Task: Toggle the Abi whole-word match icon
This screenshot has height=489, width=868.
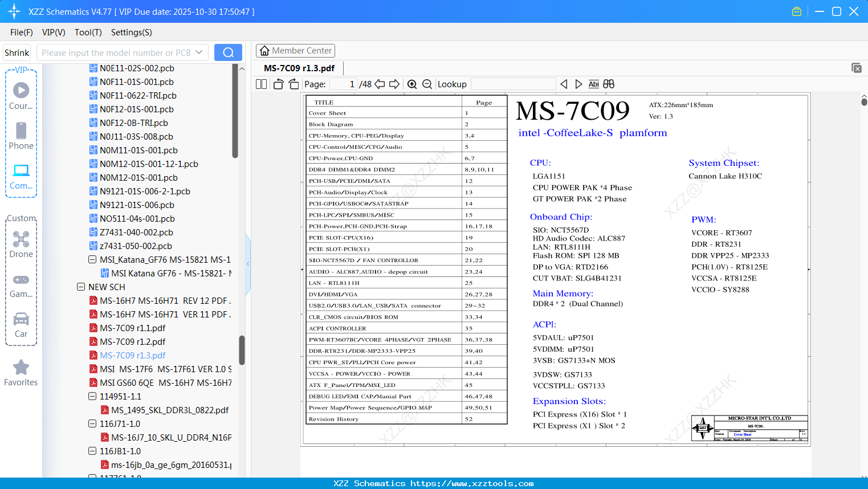Action: pos(593,84)
